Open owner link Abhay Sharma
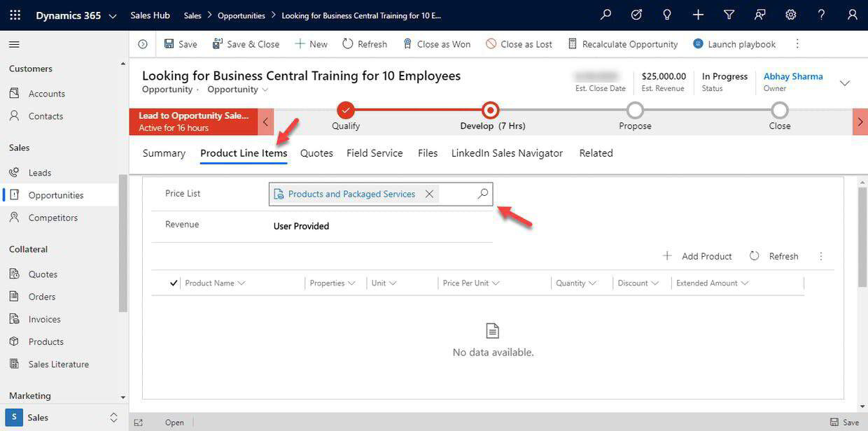Viewport: 868px width, 431px height. pos(793,76)
